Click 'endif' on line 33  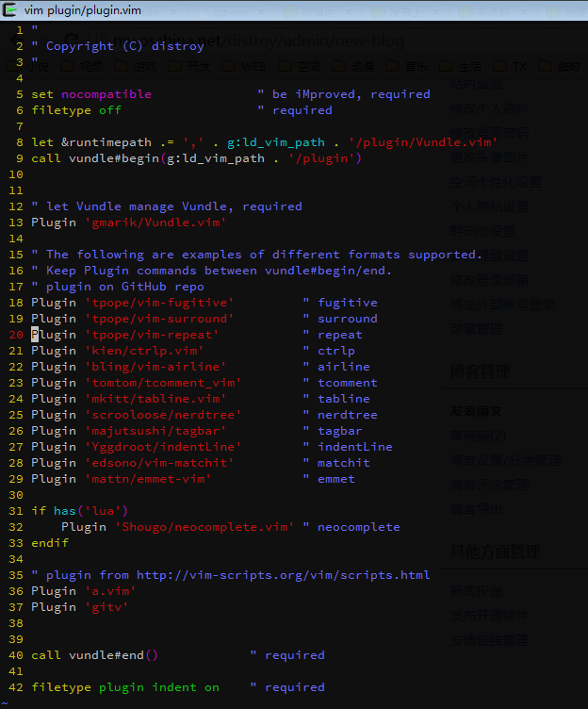point(50,543)
